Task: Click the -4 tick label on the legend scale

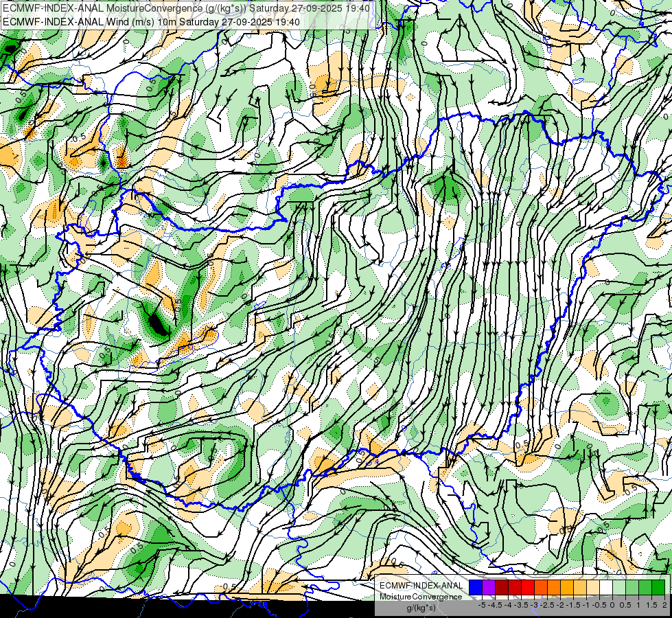Action: 508,605
